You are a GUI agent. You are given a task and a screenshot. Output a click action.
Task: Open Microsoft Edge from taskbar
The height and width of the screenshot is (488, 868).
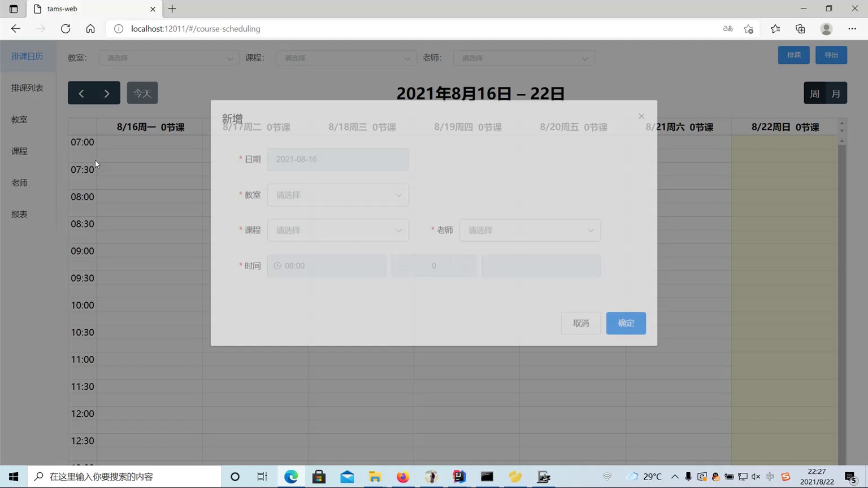291,477
